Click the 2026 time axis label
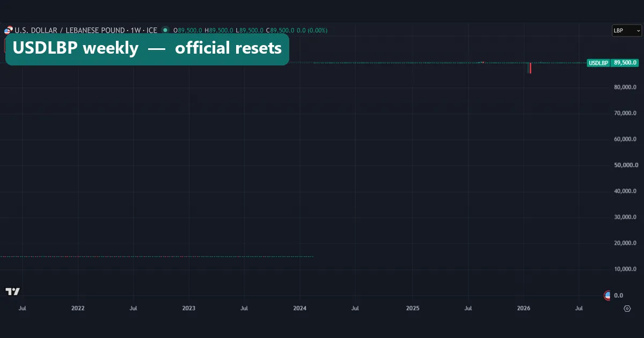The image size is (644, 338). coord(524,308)
